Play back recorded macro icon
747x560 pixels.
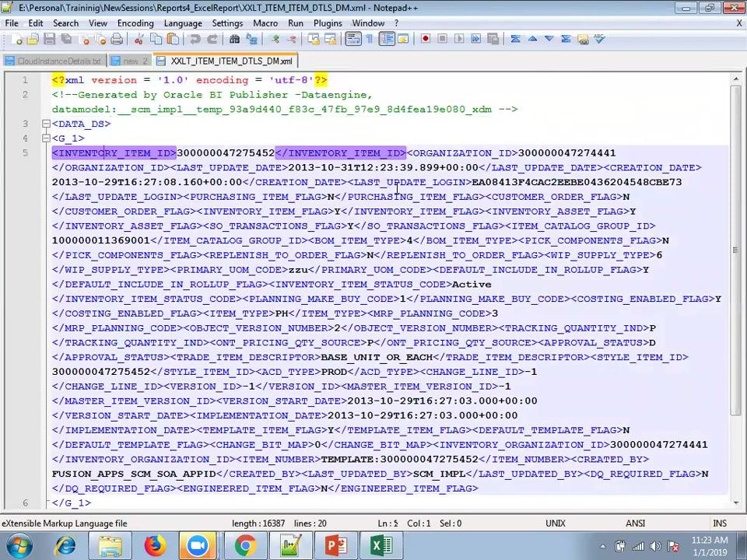(x=459, y=39)
